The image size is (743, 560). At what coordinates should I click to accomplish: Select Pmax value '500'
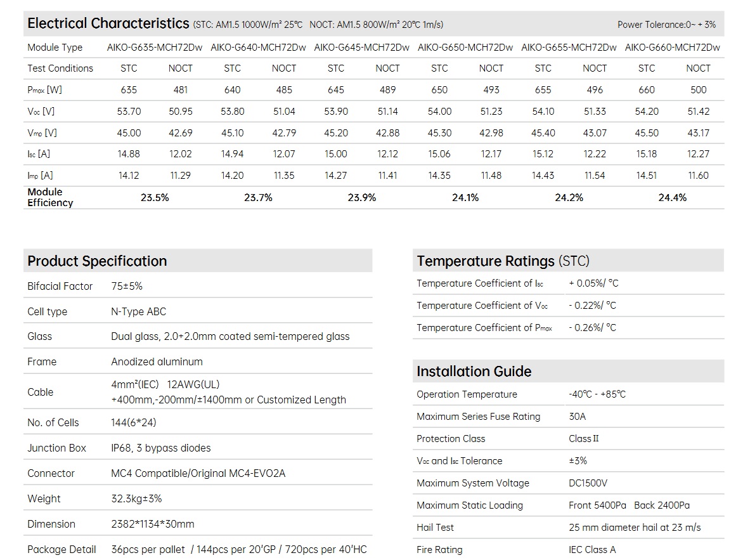pos(699,89)
